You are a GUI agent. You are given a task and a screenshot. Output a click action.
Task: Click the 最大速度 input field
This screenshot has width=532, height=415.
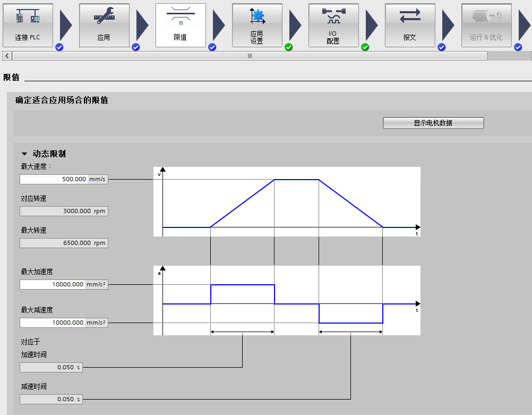tap(64, 179)
